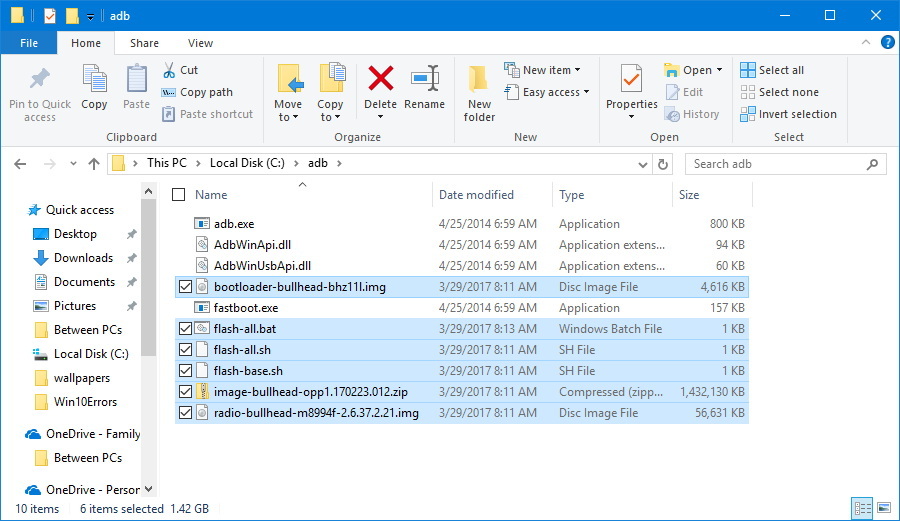900x521 pixels.
Task: Open recent locations dropdown arrow
Action: tap(73, 164)
